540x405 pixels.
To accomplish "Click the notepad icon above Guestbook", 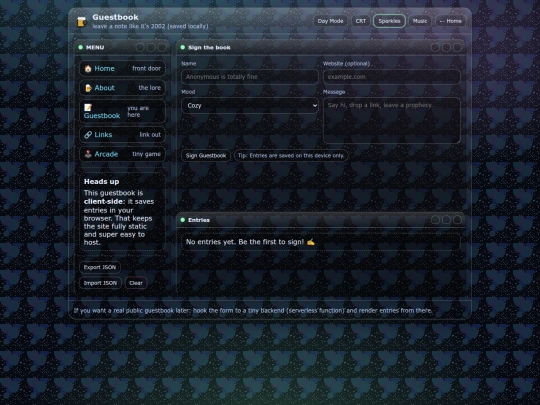I will point(88,107).
